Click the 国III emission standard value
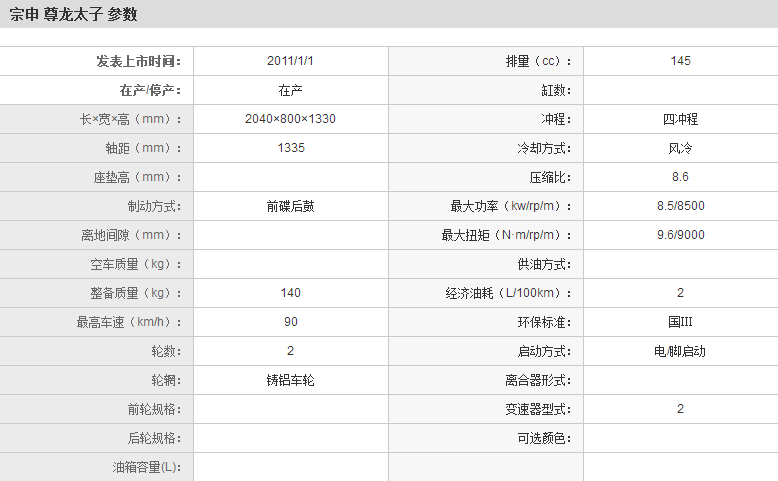This screenshot has height=481, width=778. 680,322
